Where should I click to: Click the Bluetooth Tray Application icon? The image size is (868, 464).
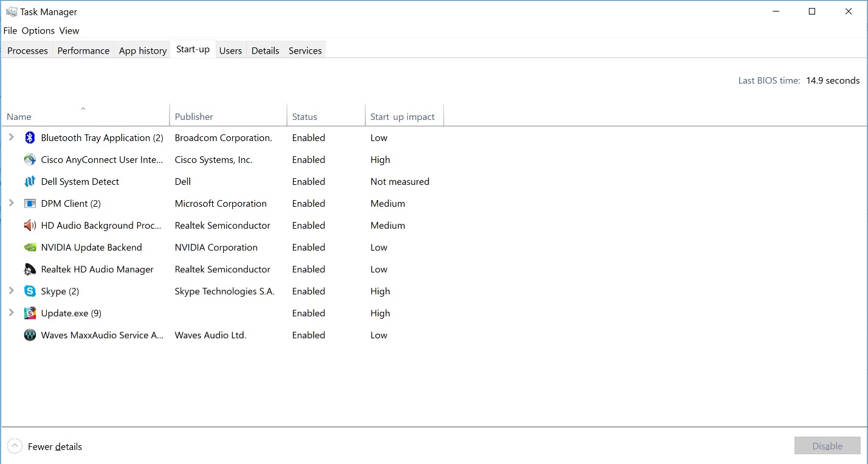tap(30, 138)
